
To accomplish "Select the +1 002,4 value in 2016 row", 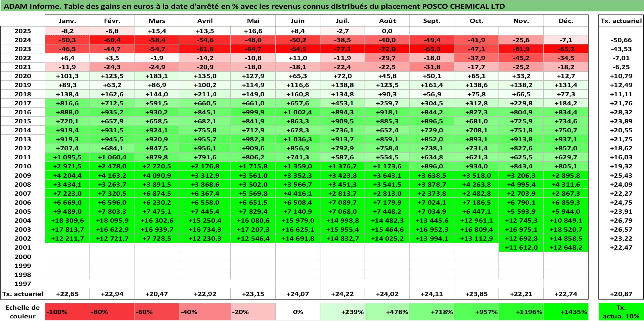I will click(x=298, y=112).
